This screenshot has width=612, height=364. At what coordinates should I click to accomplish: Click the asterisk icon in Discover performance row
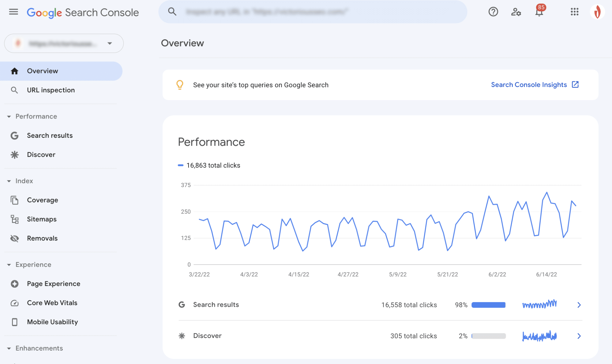pyautogui.click(x=182, y=336)
